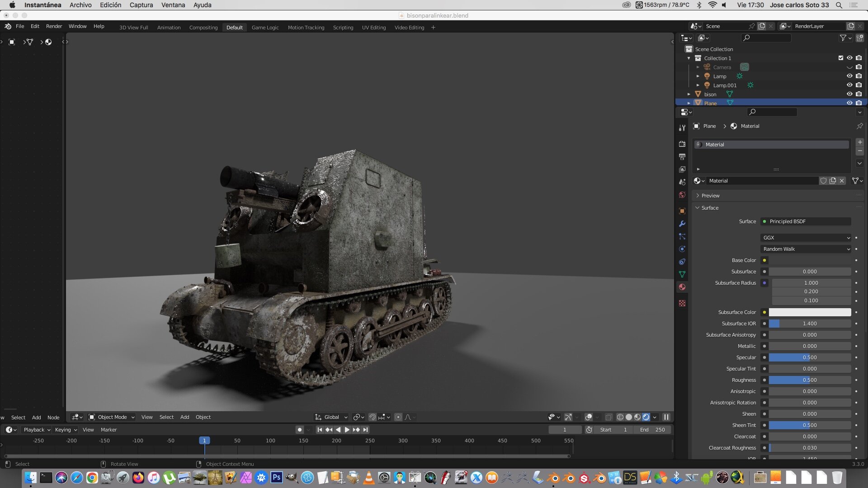The width and height of the screenshot is (868, 488).
Task: Open the Object Constraints properties tab
Action: [x=682, y=262]
